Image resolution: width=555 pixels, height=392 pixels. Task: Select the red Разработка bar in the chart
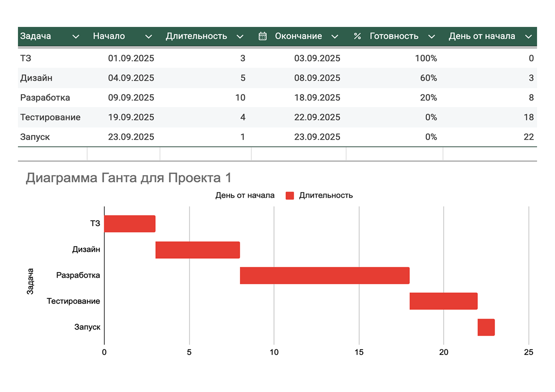(324, 276)
